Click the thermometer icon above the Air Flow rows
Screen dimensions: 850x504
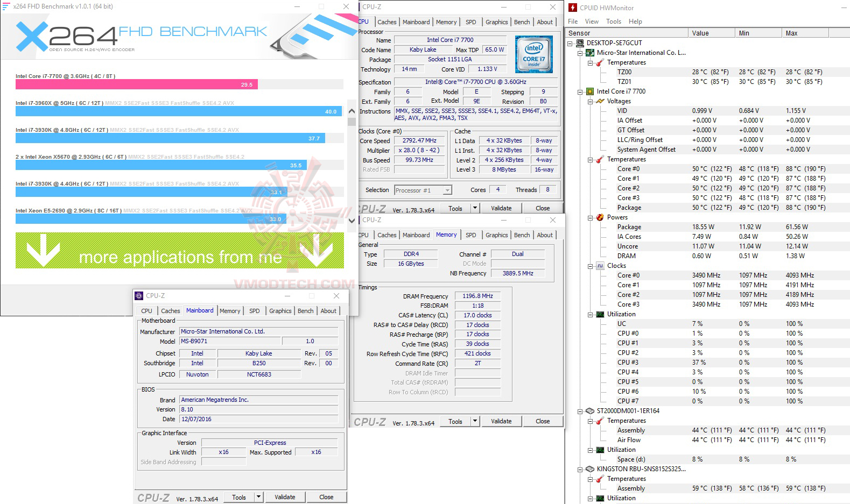pyautogui.click(x=600, y=421)
